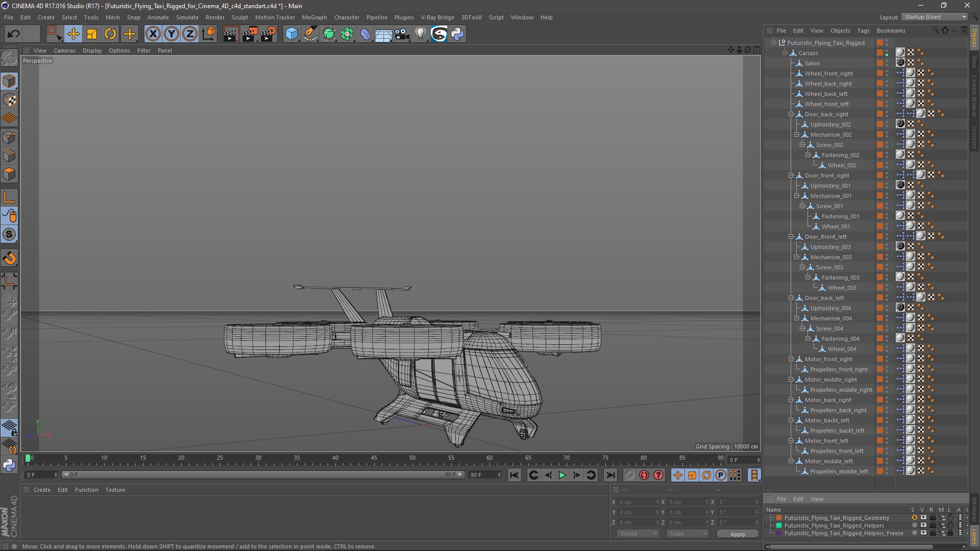
Task: Add a Camera object
Action: point(402,34)
